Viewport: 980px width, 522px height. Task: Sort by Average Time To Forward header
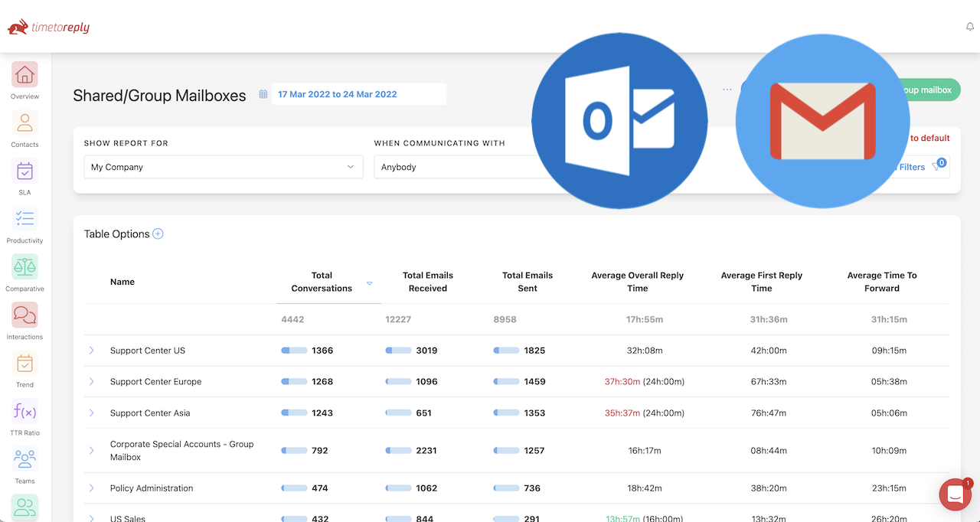click(882, 282)
